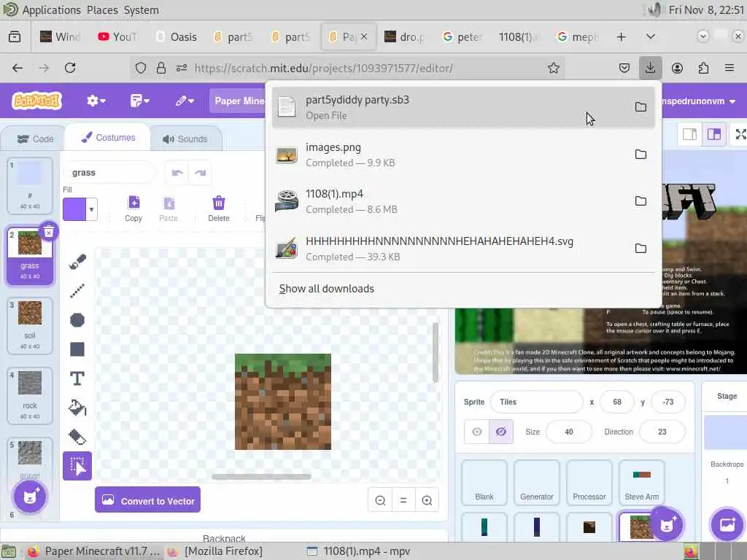The image size is (747, 560).
Task: Open the Oasis browser tab
Action: click(177, 36)
